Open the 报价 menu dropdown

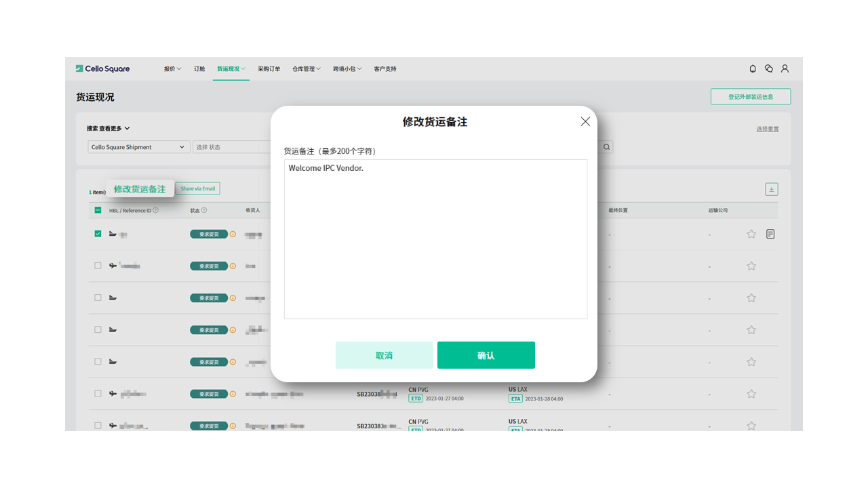tap(172, 68)
